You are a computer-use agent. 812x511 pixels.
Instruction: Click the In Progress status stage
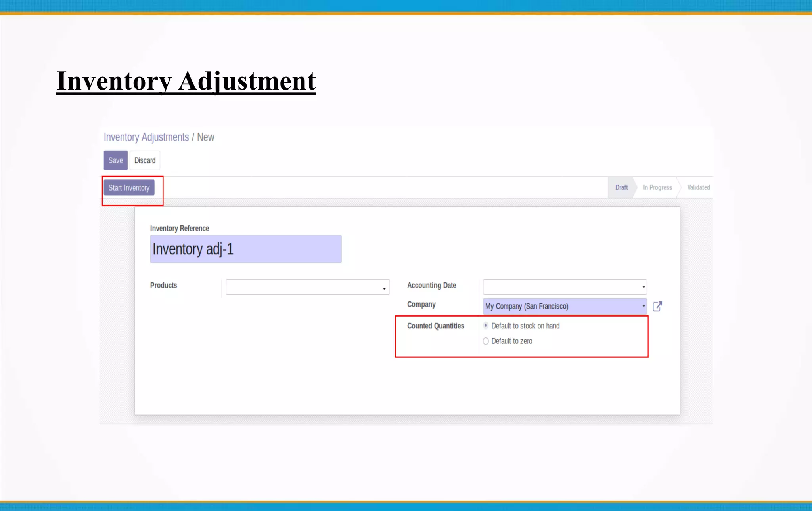(x=657, y=187)
